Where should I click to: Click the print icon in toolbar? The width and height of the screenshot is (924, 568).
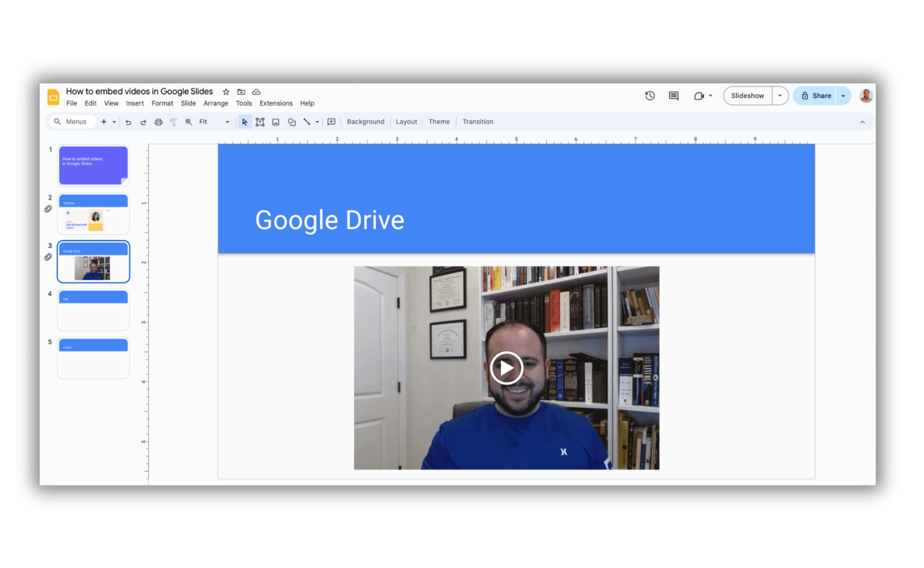click(x=158, y=122)
